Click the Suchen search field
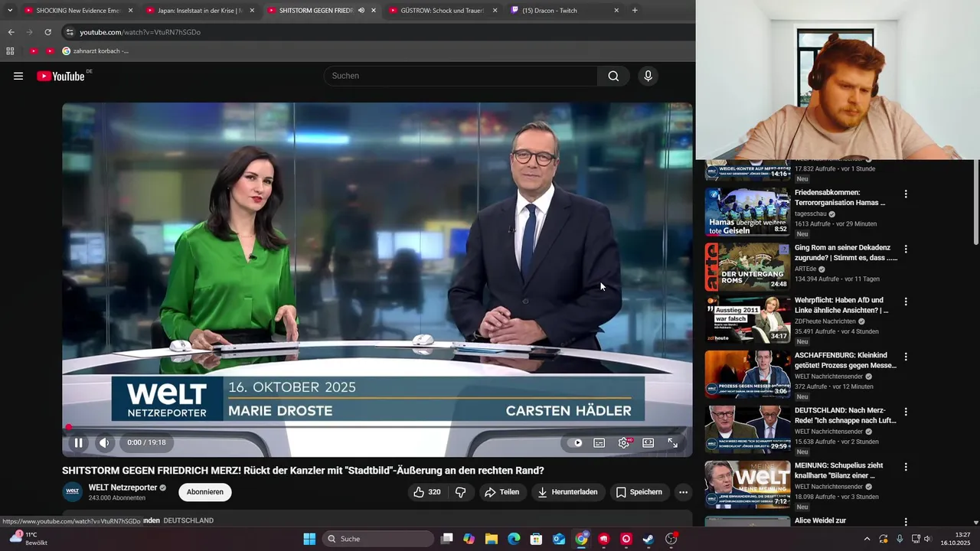Image resolution: width=980 pixels, height=551 pixels. [460, 76]
